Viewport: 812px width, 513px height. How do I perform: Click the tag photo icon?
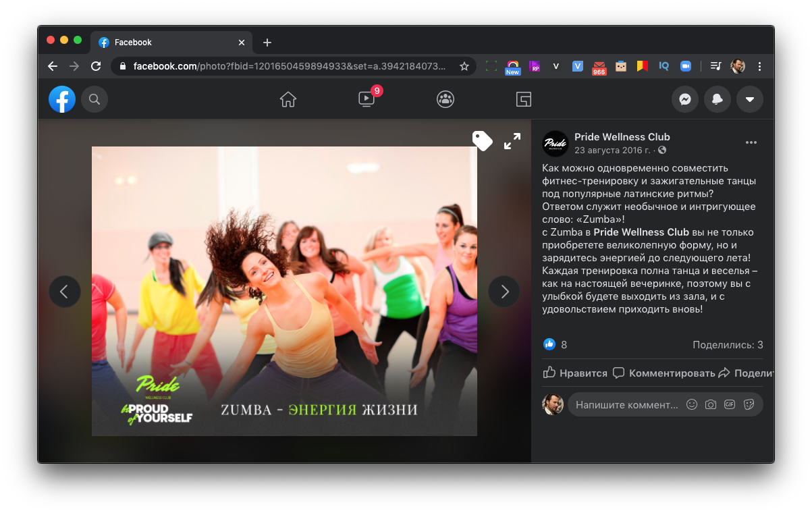click(482, 140)
